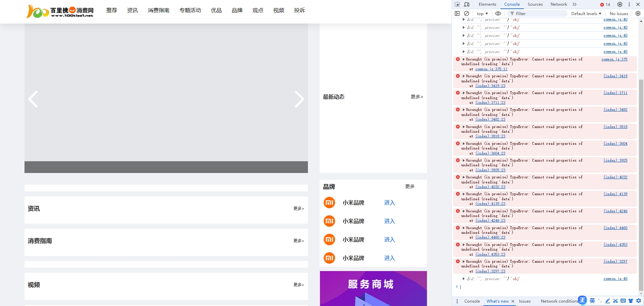This screenshot has height=306, width=644.
Task: Switch to the Sources tab
Action: coord(535,4)
